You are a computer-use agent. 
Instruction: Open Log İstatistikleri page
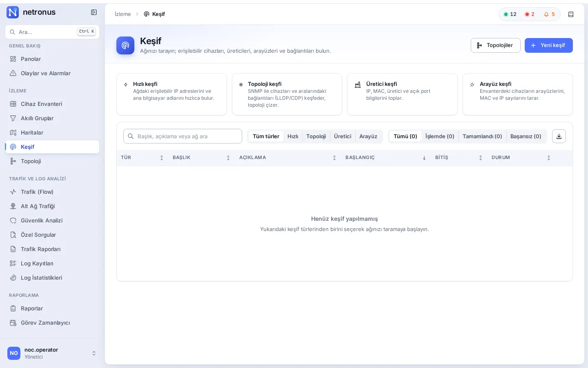pos(52,278)
